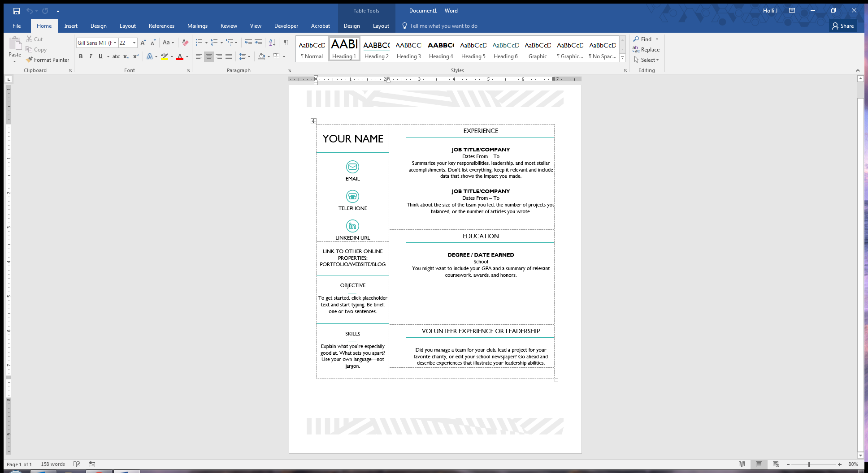Screen dimensions: 868x473
Task: Open Change Case dropdown
Action: pyautogui.click(x=168, y=43)
